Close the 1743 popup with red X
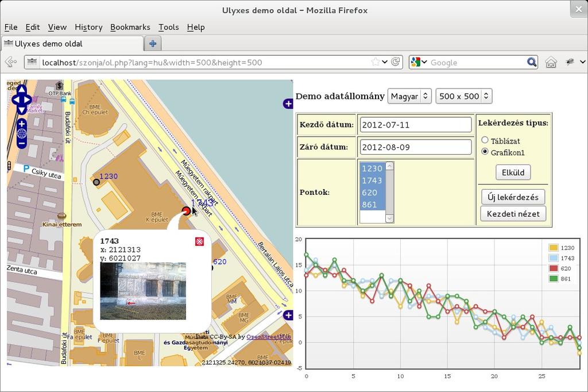The width and height of the screenshot is (588, 392). coord(199,241)
